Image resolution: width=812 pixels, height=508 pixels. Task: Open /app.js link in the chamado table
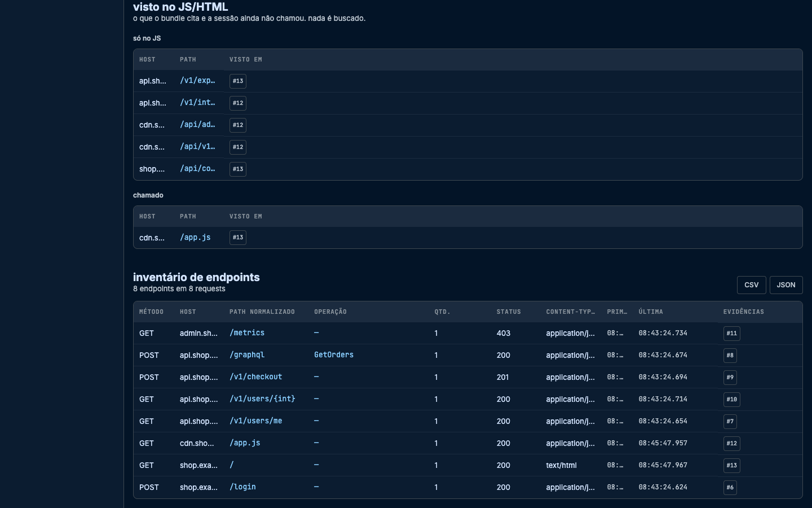(x=195, y=238)
